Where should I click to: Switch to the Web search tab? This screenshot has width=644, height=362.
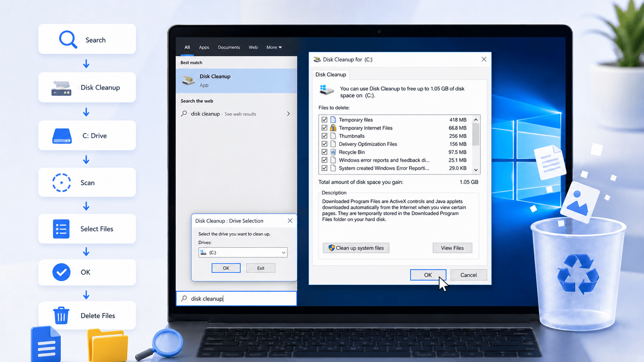(253, 47)
